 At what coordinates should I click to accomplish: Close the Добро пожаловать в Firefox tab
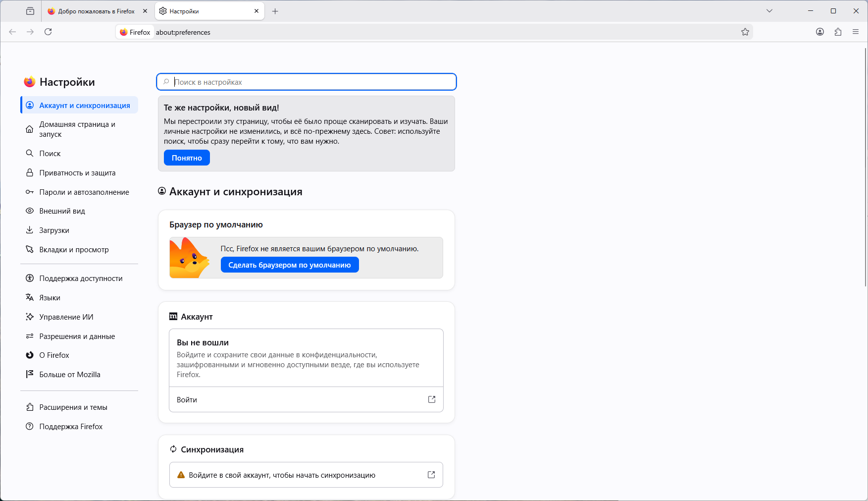(x=145, y=11)
